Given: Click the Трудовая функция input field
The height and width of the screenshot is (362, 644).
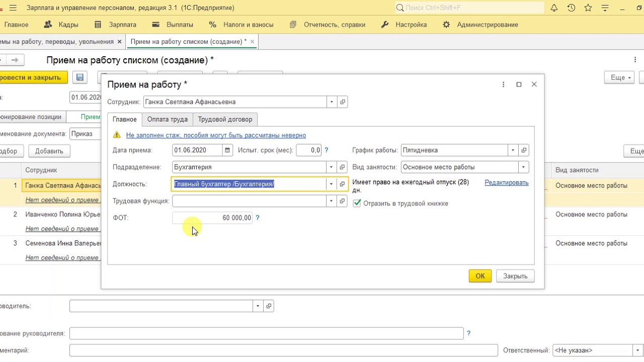Looking at the screenshot, I should coord(249,201).
